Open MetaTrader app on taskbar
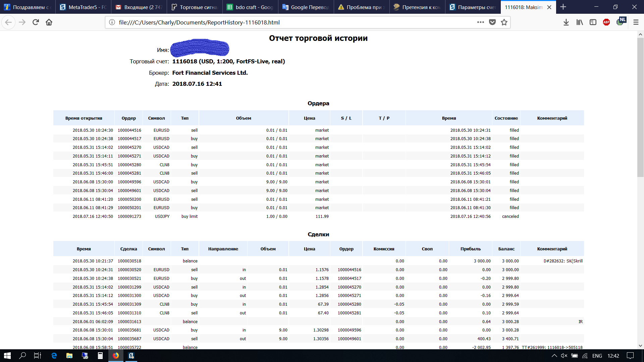Screen dimensions: 644x362 point(131,356)
